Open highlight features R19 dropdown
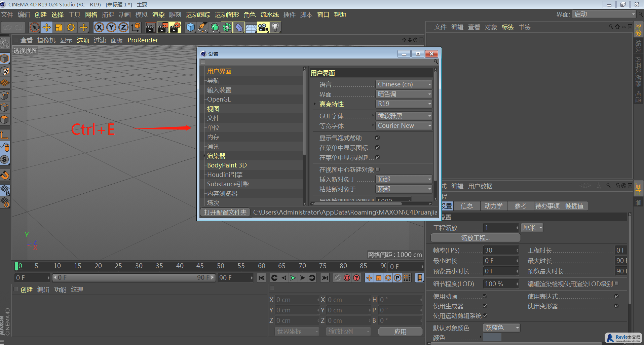Viewport: 644px width, 345px height. [x=404, y=104]
